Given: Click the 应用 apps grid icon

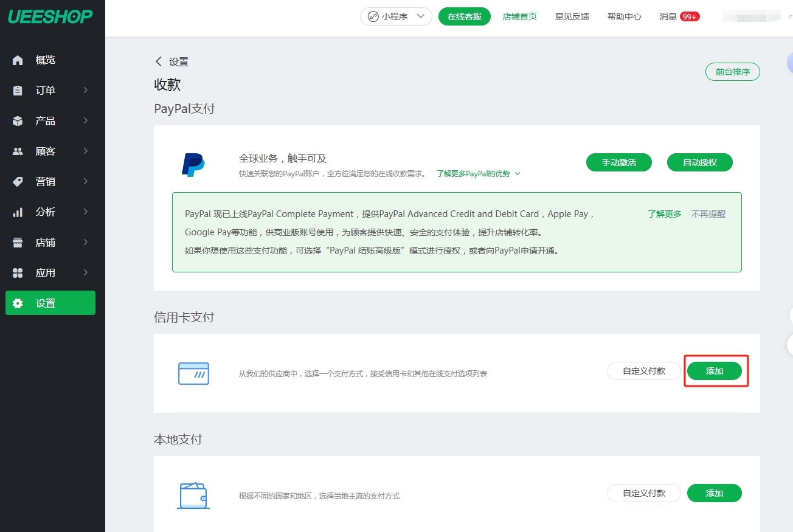Looking at the screenshot, I should (x=18, y=273).
